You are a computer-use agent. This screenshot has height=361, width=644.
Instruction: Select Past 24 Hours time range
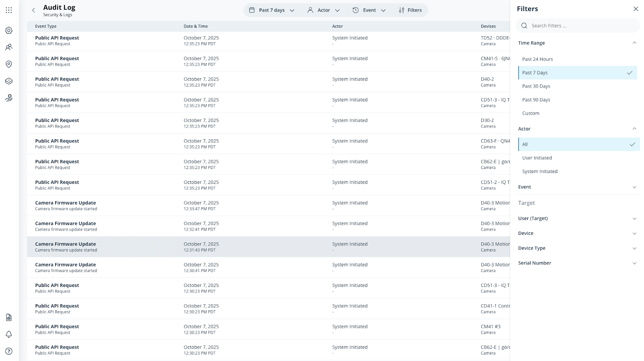(x=537, y=59)
